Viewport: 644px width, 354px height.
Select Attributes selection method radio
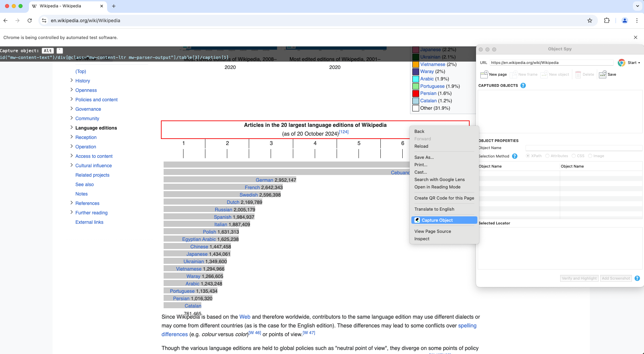(x=547, y=156)
